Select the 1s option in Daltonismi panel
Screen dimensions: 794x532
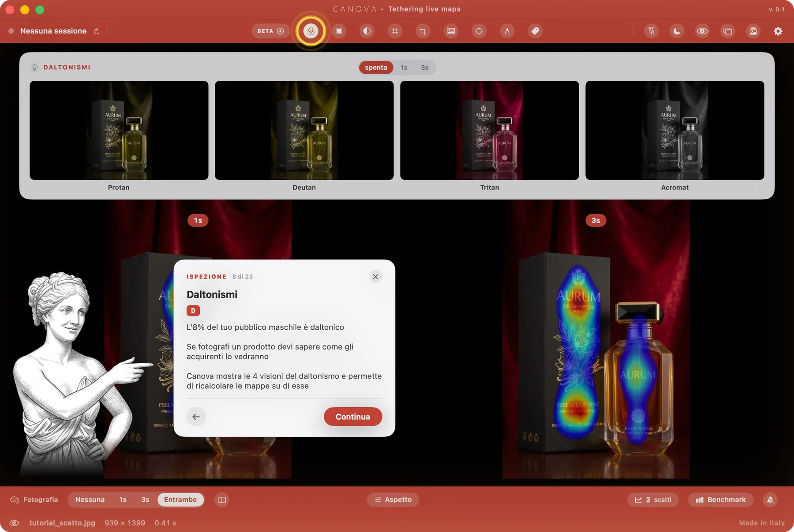(x=404, y=67)
